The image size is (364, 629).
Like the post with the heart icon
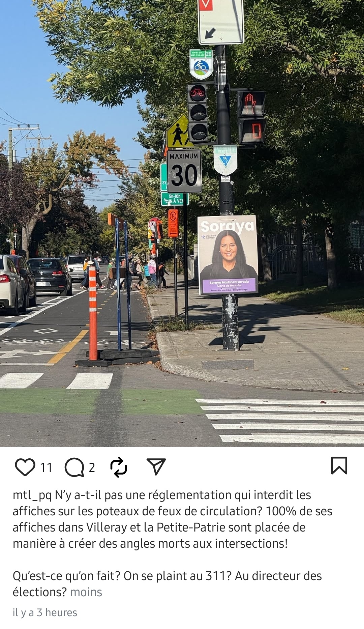(x=25, y=467)
